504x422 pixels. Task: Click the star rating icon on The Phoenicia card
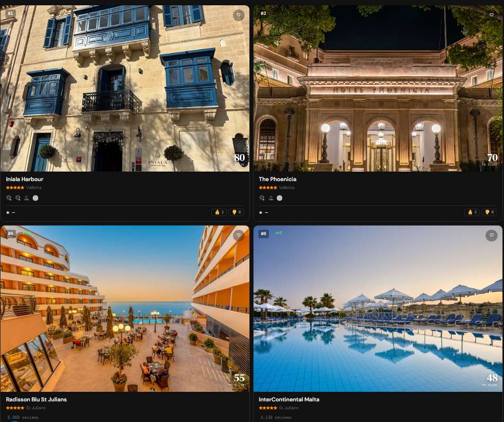(260, 212)
